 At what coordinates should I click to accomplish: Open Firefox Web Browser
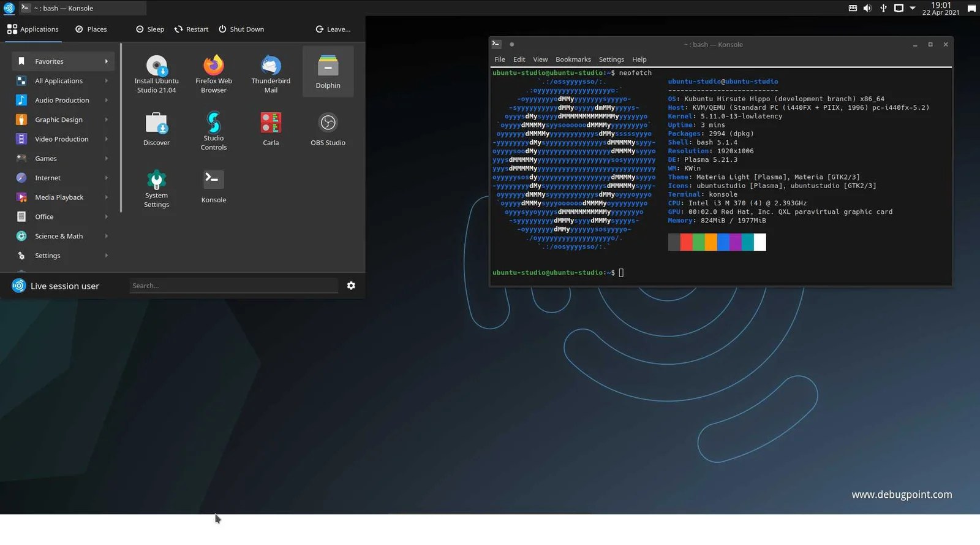214,74
